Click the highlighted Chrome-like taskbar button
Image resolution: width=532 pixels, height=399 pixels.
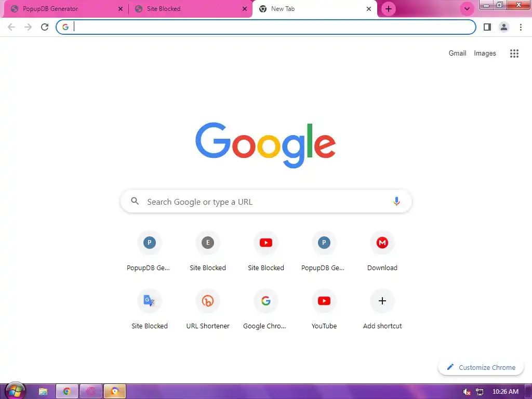pos(115,392)
